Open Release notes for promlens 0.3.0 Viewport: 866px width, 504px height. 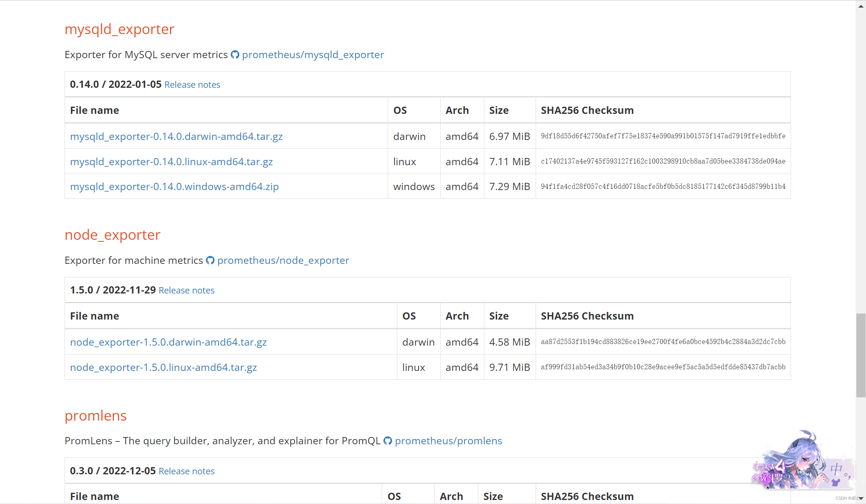pos(186,471)
